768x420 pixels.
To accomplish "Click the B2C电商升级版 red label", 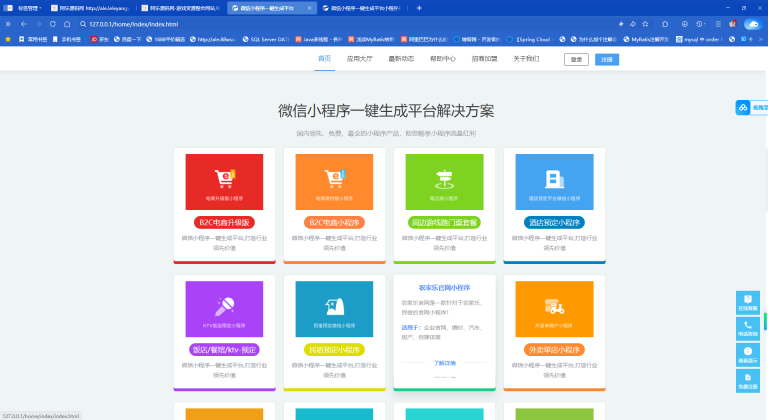I will tap(224, 222).
